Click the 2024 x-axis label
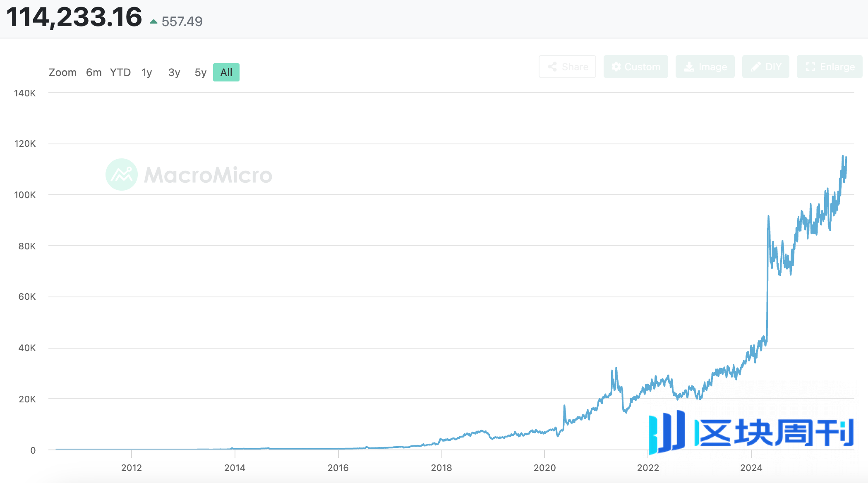The width and height of the screenshot is (868, 483). (x=751, y=468)
